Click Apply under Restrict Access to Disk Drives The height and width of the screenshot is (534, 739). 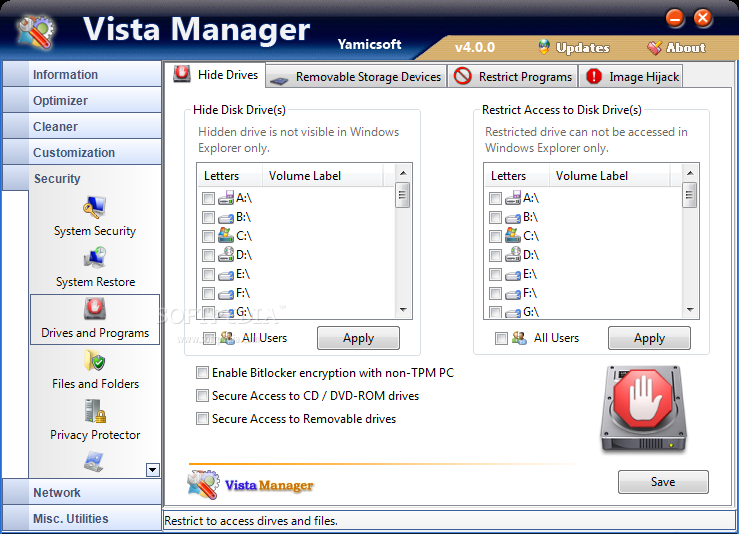pyautogui.click(x=649, y=338)
